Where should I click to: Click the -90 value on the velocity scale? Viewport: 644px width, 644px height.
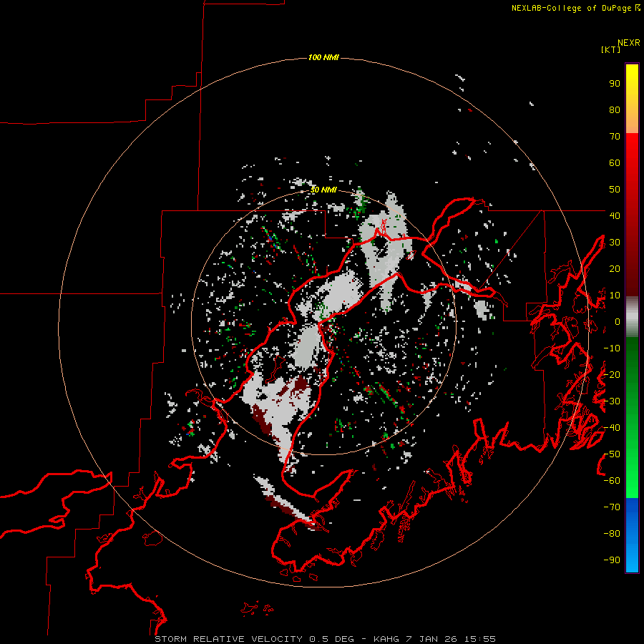(612, 560)
